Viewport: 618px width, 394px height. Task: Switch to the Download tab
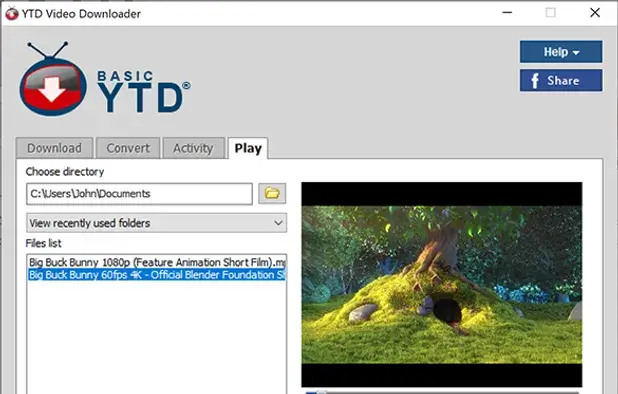pos(54,148)
